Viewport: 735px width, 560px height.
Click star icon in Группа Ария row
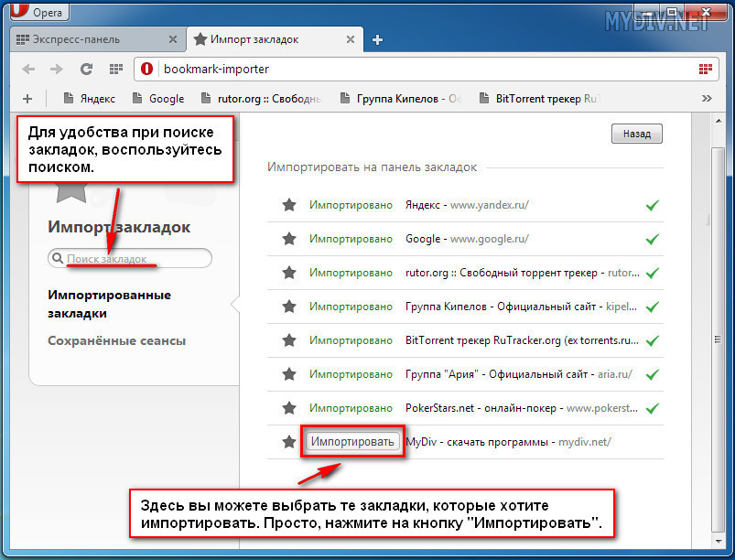(289, 374)
